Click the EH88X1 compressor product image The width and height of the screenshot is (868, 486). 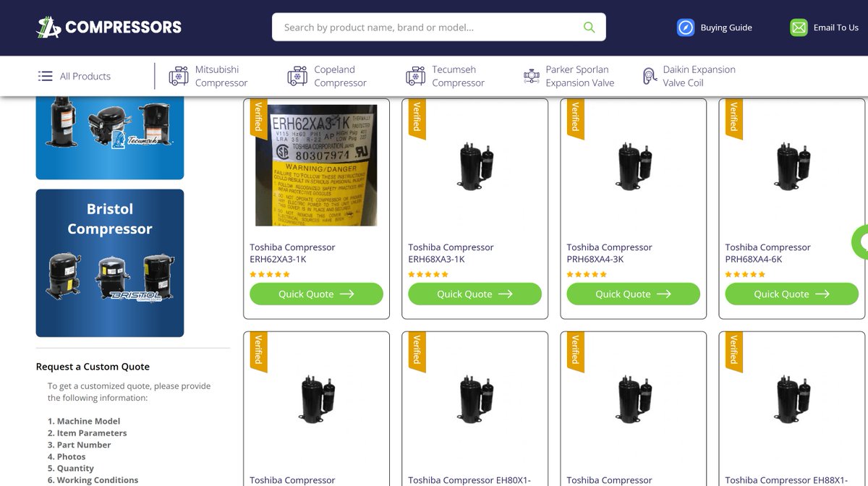click(x=791, y=398)
